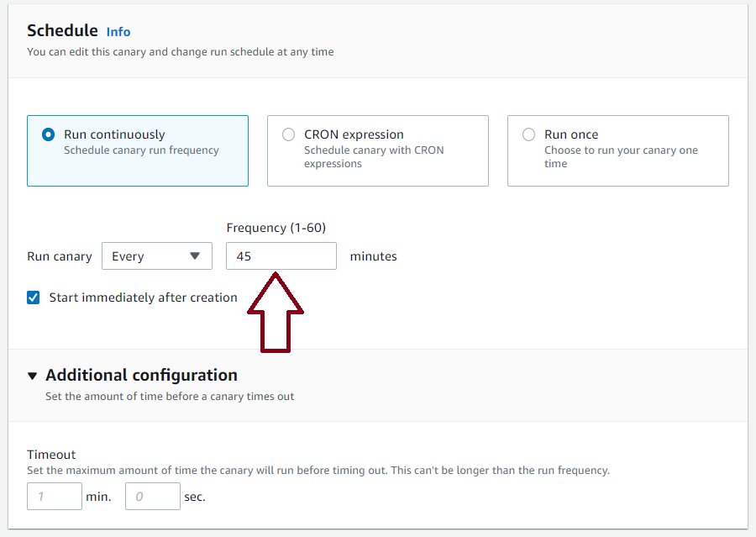Uncheck Start immediately after creation checkbox

point(34,297)
